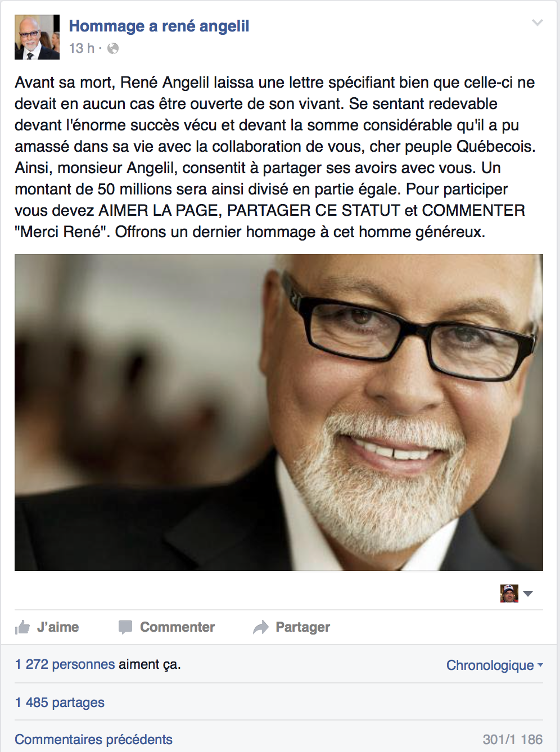Screen dimensions: 560x752
Task: View the 1 272 personnes who liked
Action: coord(65,664)
